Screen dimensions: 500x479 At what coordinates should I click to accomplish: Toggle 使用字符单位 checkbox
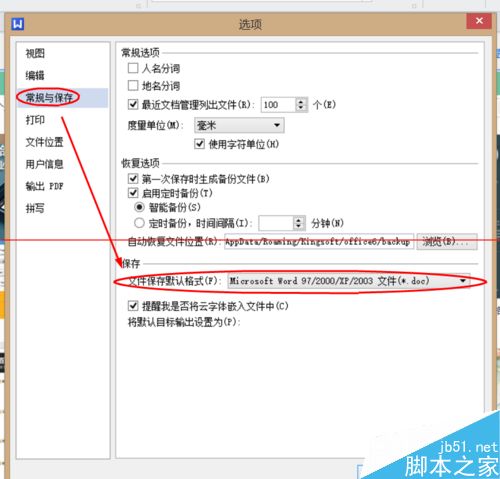coord(199,144)
